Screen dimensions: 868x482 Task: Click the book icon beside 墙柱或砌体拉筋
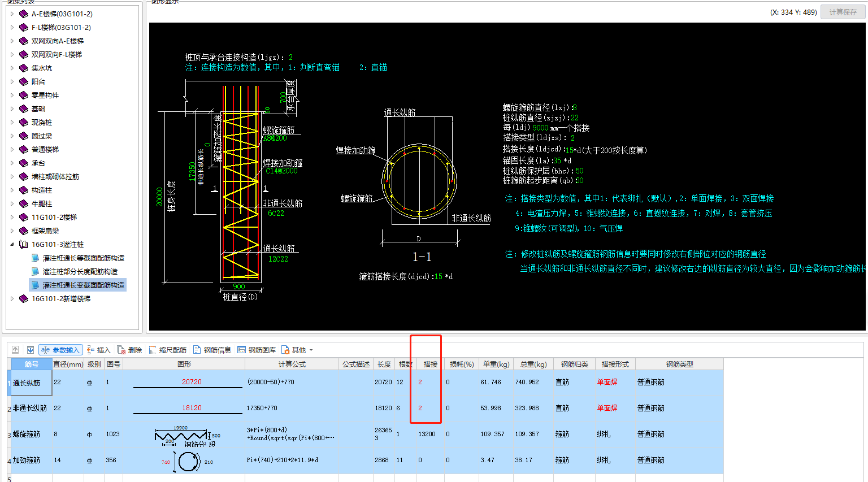pyautogui.click(x=23, y=176)
